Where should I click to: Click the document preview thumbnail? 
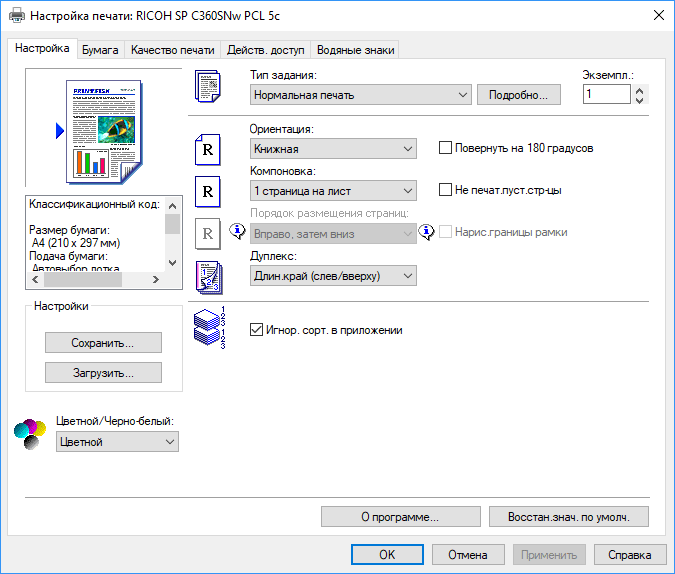[x=104, y=132]
